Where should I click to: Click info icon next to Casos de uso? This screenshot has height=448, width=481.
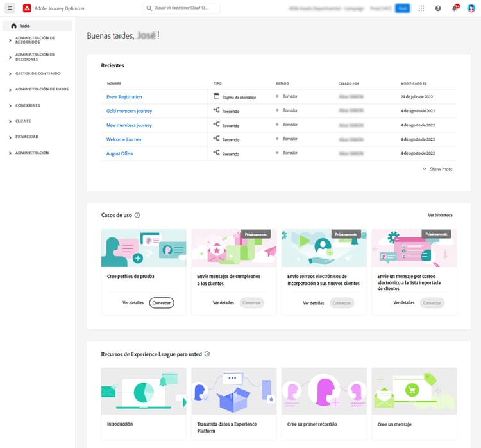(137, 215)
